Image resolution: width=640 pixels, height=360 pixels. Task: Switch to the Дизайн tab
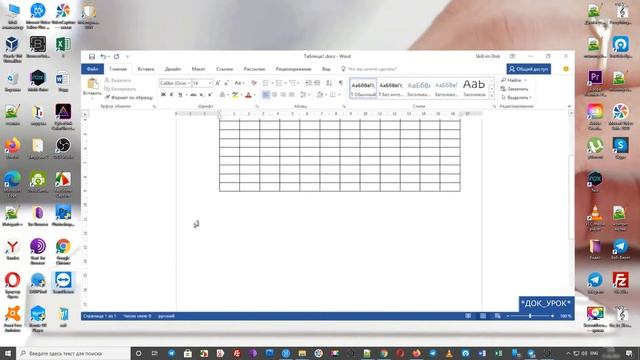point(173,69)
